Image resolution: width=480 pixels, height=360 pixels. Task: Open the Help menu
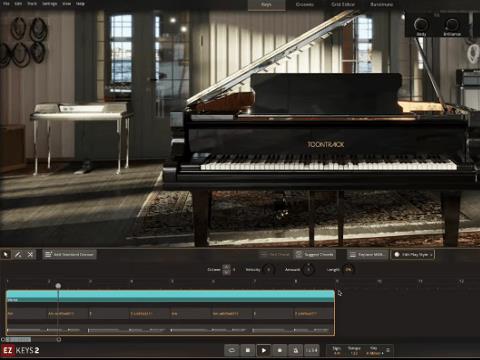coord(80,4)
